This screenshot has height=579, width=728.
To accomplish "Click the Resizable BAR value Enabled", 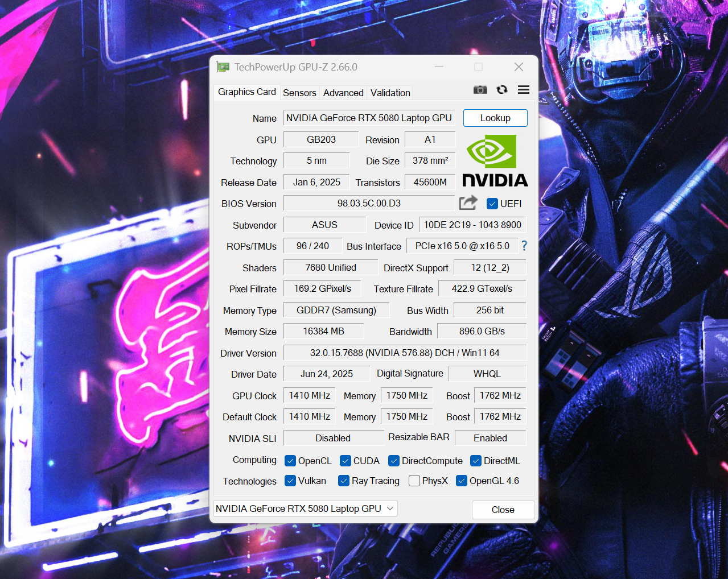I will click(490, 438).
